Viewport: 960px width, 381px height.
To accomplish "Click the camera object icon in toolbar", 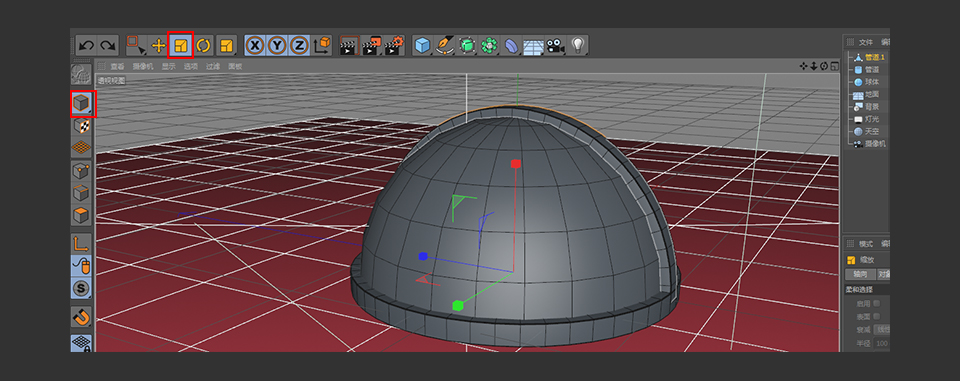I will [555, 45].
